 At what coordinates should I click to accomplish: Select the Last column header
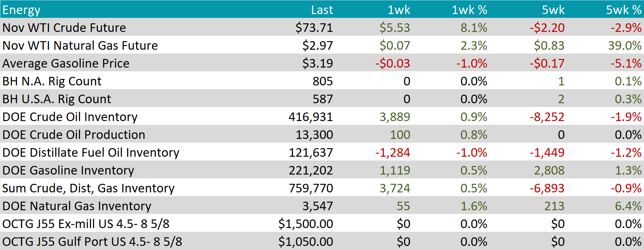(x=321, y=10)
